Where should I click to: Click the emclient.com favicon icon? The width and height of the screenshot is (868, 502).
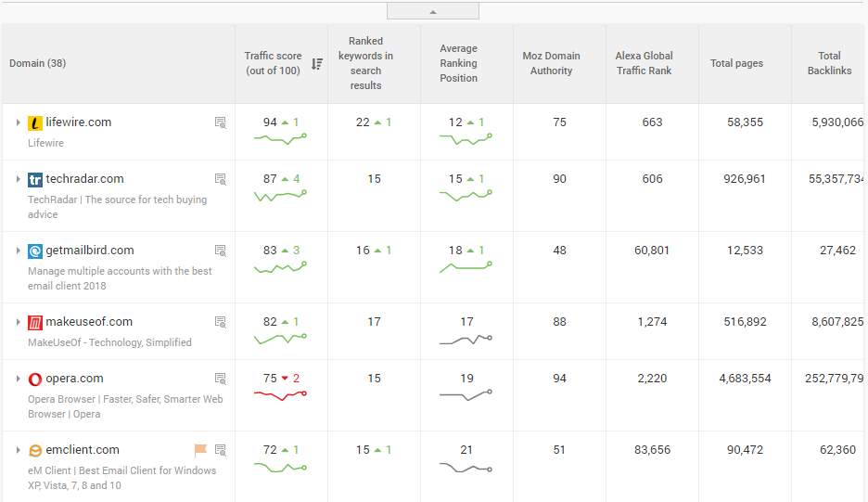(x=35, y=450)
